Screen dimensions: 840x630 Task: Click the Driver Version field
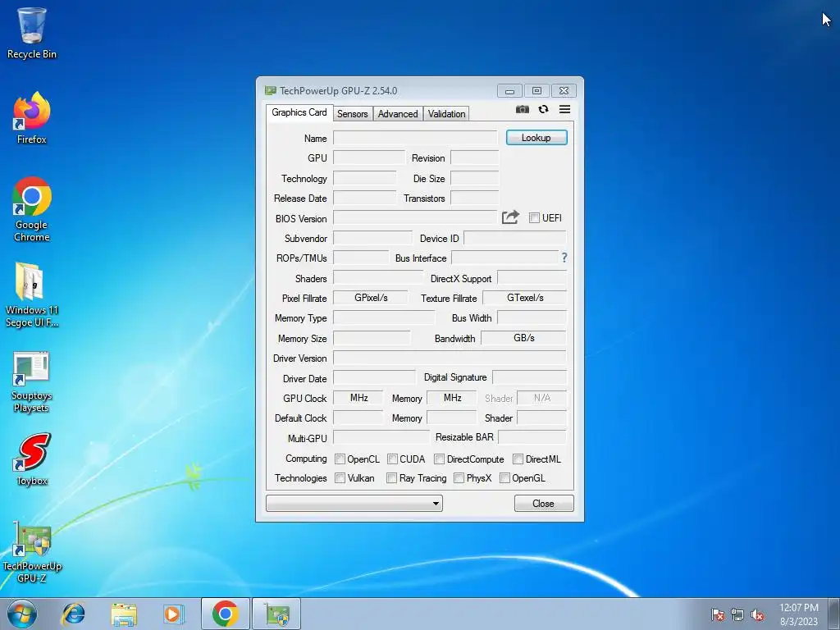(x=450, y=358)
